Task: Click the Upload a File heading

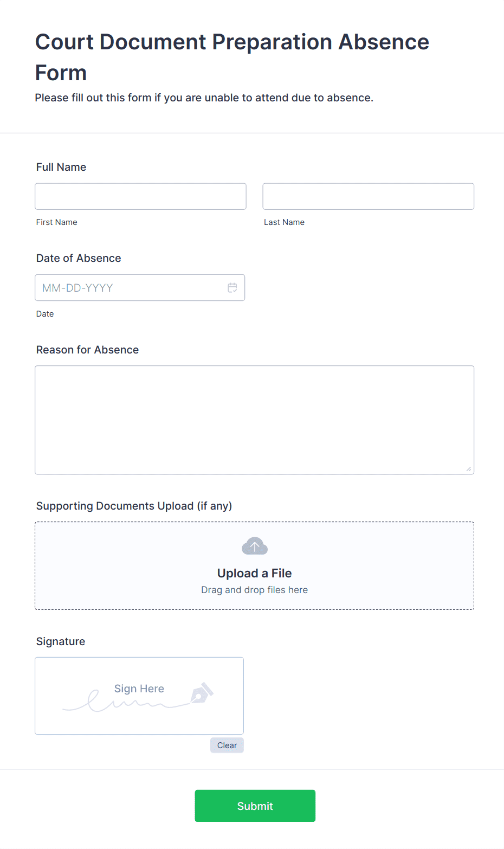Action: click(255, 573)
